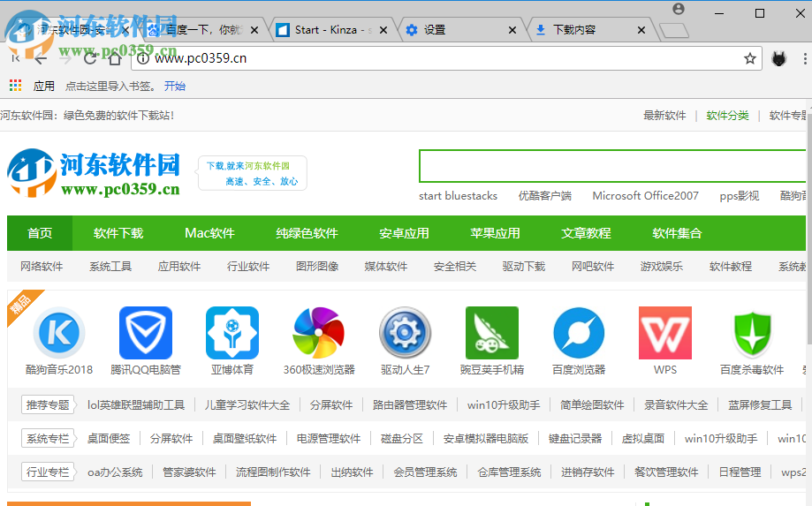812x506 pixels.
Task: Switch to the 百度一下 tab
Action: (203, 30)
